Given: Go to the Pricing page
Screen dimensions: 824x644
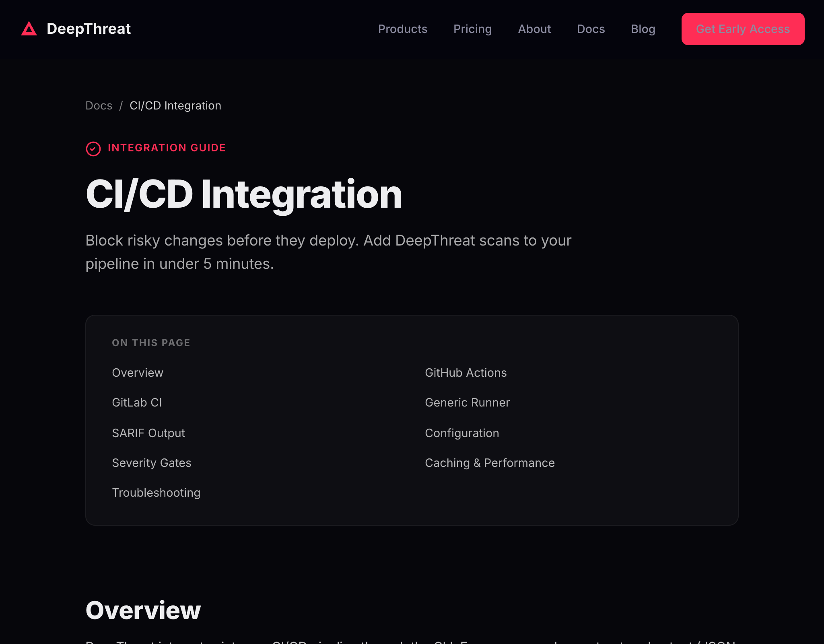Looking at the screenshot, I should 472,29.
